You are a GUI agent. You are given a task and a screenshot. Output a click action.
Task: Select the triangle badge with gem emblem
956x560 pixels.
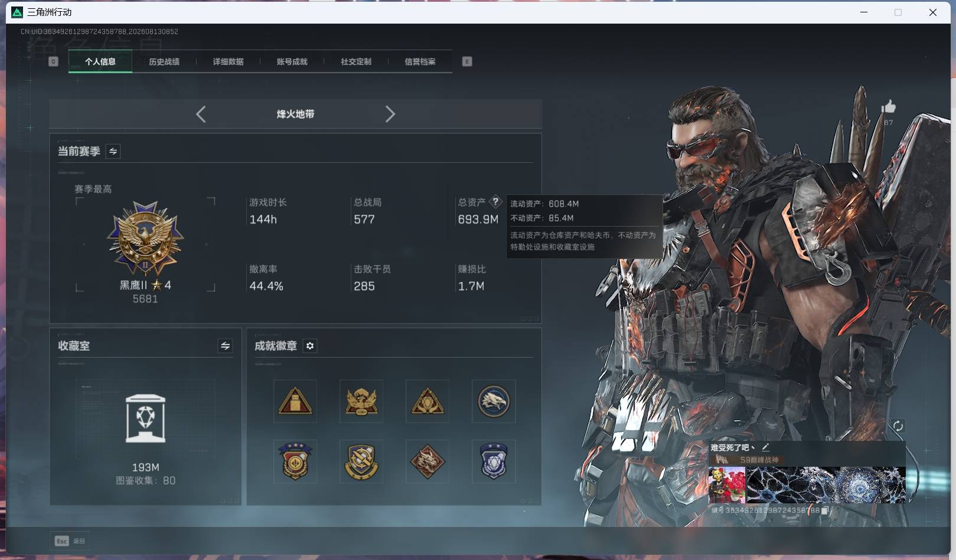coord(428,401)
